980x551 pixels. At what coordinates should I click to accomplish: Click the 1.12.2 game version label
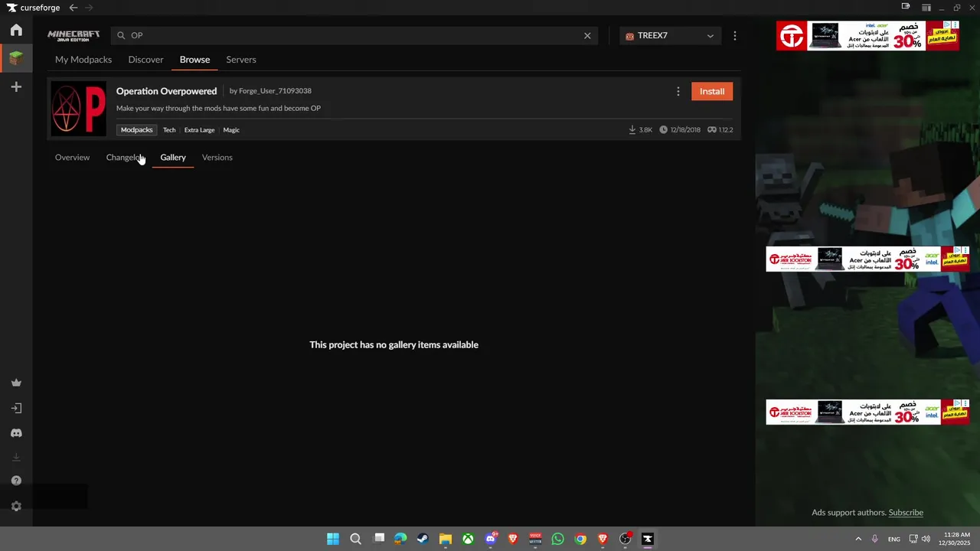[x=720, y=130]
